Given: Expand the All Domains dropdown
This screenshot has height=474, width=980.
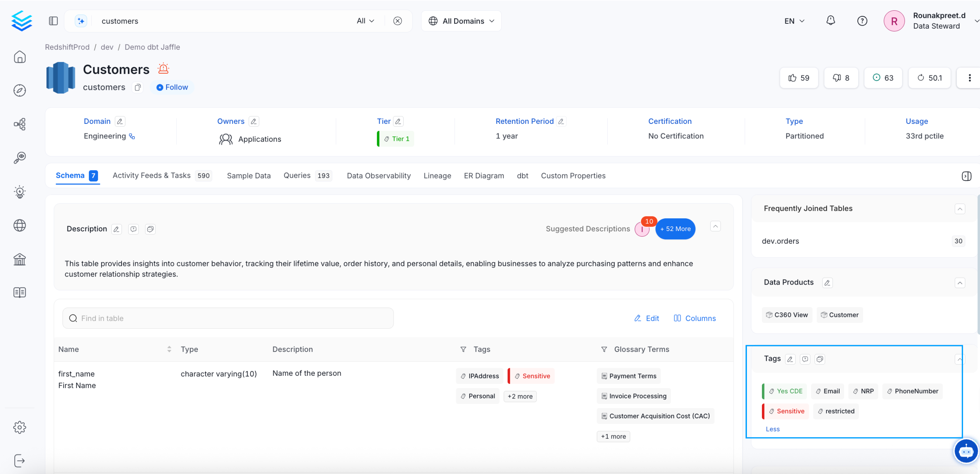Looking at the screenshot, I should [x=461, y=21].
